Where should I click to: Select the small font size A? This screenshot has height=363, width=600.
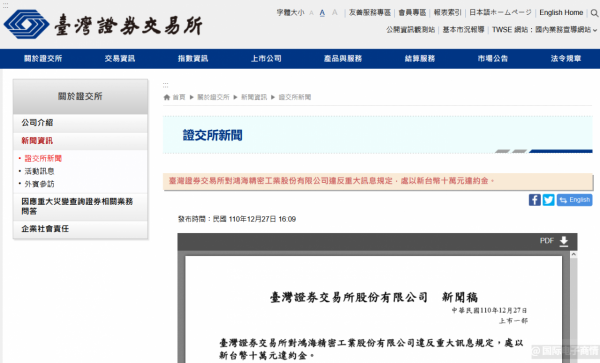[311, 13]
